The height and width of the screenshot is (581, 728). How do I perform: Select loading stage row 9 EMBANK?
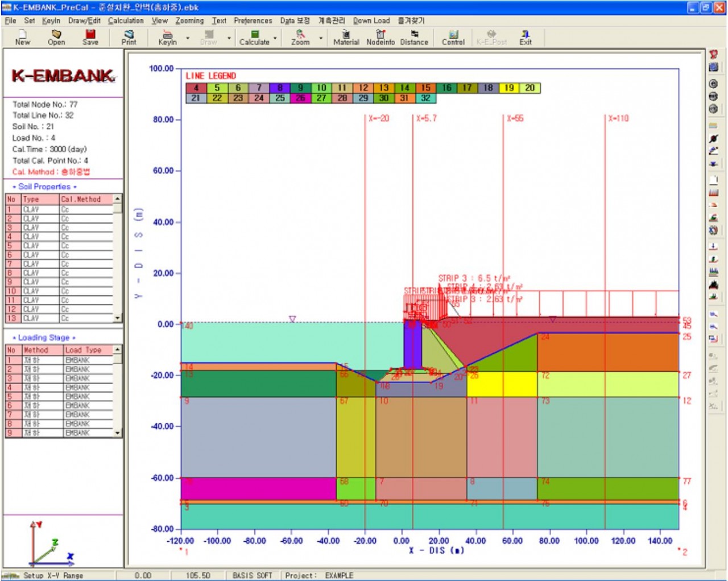click(x=60, y=433)
